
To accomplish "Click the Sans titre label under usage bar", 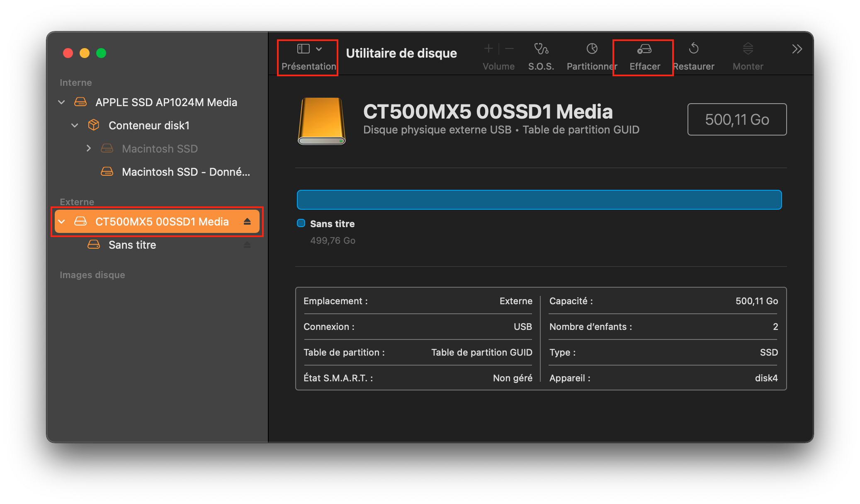I will 332,223.
